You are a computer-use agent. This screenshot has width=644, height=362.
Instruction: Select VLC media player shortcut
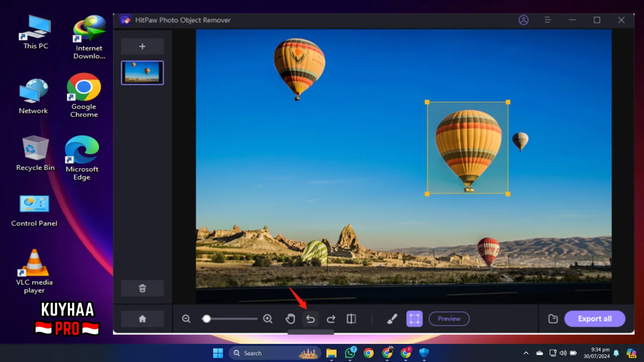(34, 271)
